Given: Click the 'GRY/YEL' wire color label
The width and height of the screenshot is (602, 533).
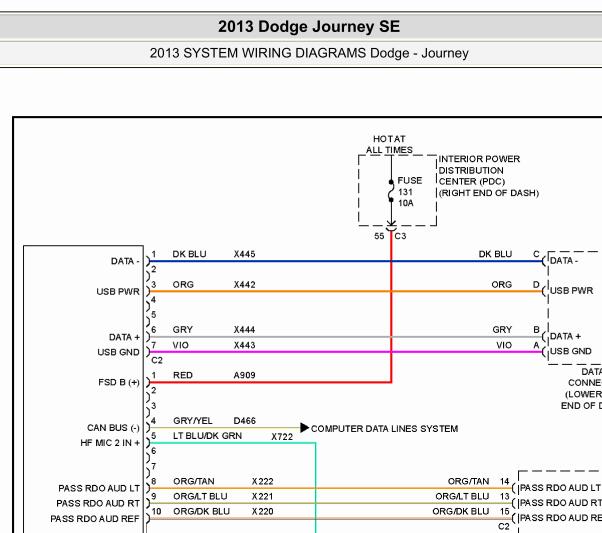Looking at the screenshot, I should pyautogui.click(x=193, y=421).
